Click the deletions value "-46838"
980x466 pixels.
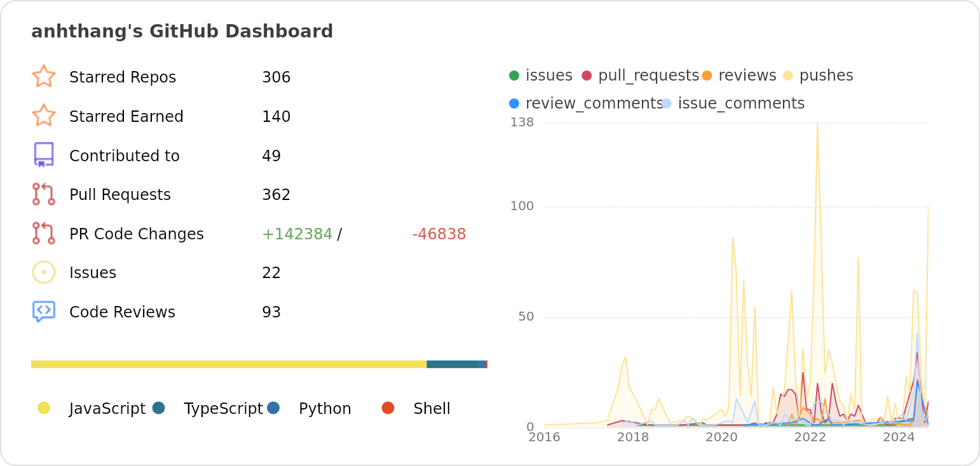[x=439, y=234]
